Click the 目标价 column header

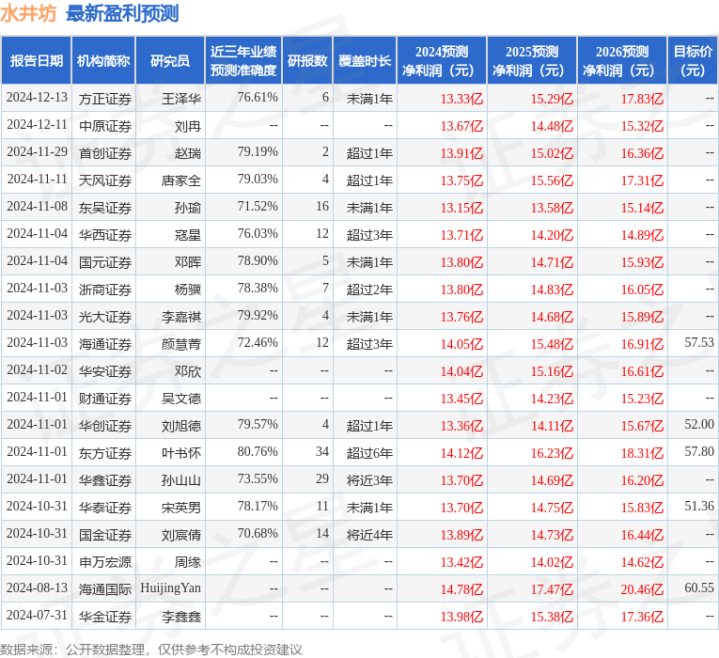click(693, 61)
